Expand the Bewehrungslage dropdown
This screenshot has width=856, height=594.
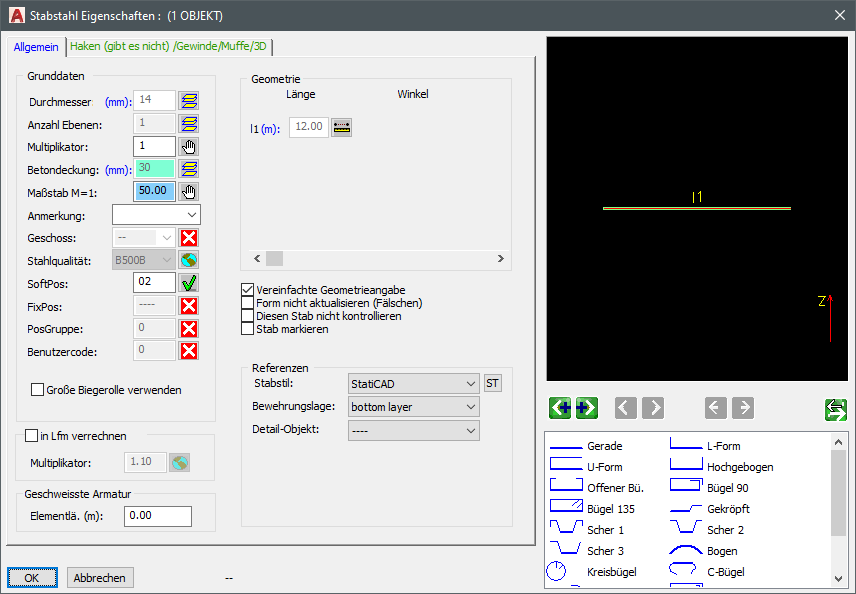pyautogui.click(x=414, y=407)
